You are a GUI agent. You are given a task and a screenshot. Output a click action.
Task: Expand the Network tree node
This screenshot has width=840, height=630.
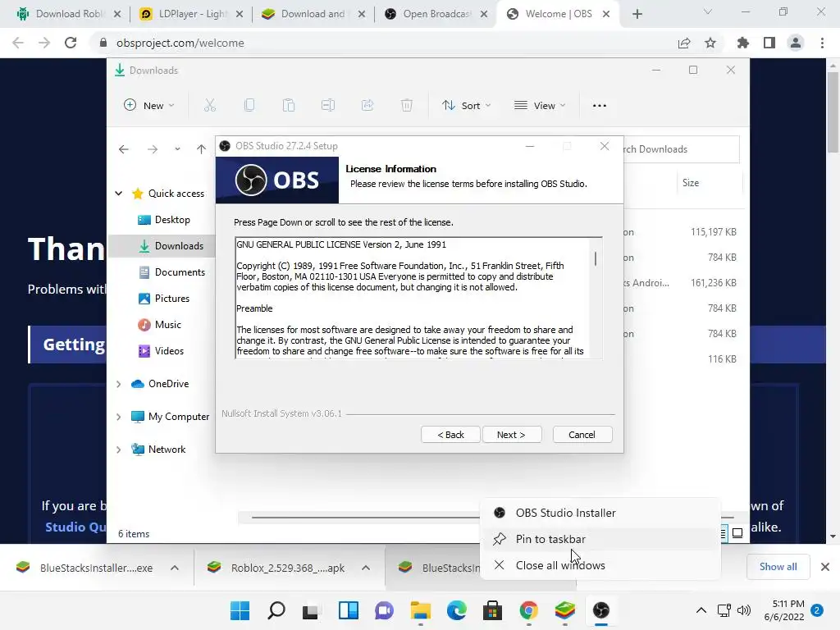point(119,450)
